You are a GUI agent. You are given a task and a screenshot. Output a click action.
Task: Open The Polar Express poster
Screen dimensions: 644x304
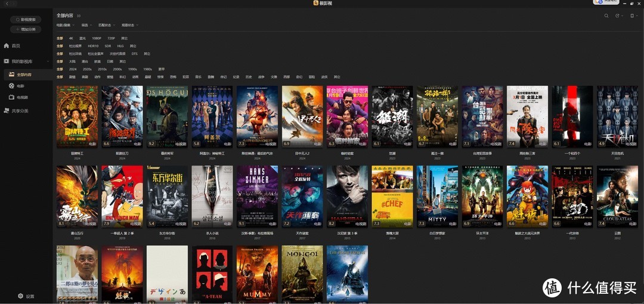(x=348, y=274)
